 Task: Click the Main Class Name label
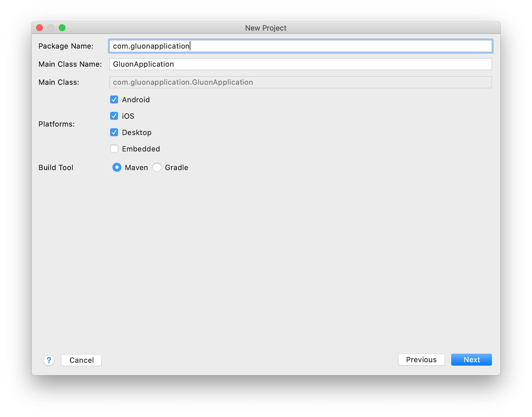pyautogui.click(x=70, y=64)
